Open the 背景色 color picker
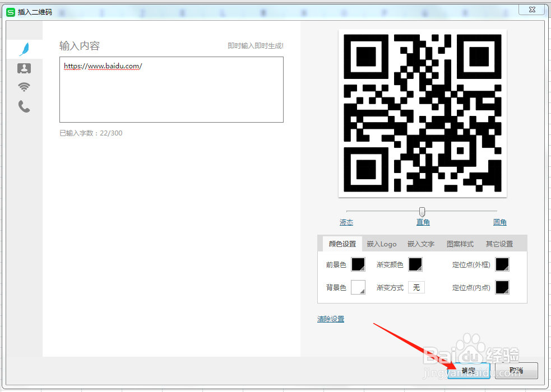 click(358, 287)
